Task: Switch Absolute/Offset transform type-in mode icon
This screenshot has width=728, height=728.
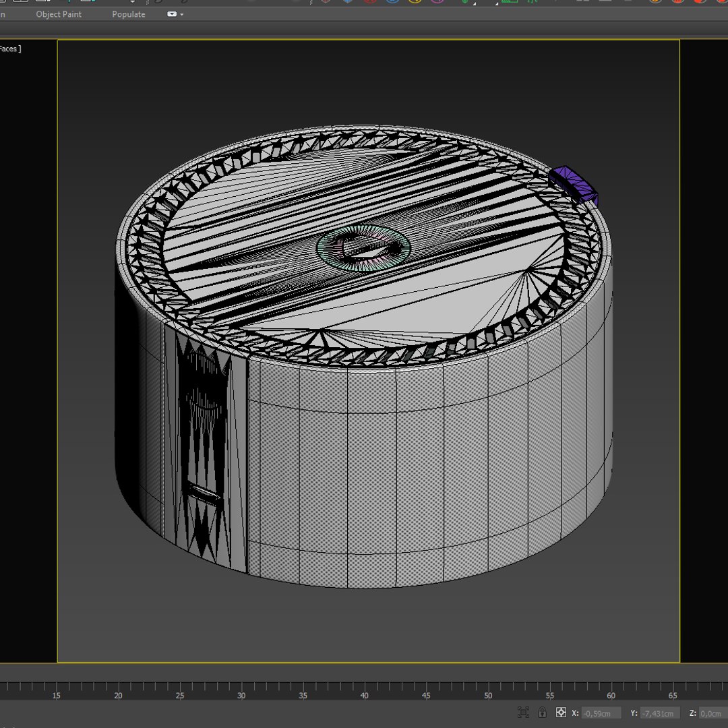Action: pyautogui.click(x=561, y=712)
